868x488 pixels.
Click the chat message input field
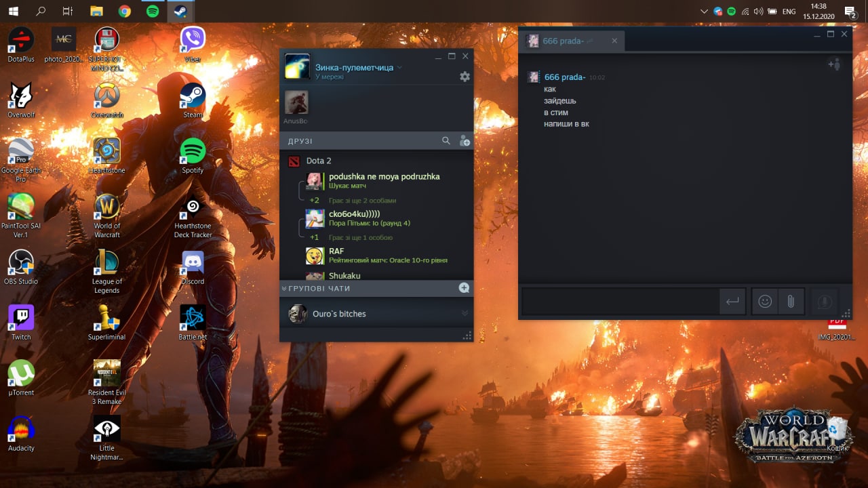[x=620, y=302]
